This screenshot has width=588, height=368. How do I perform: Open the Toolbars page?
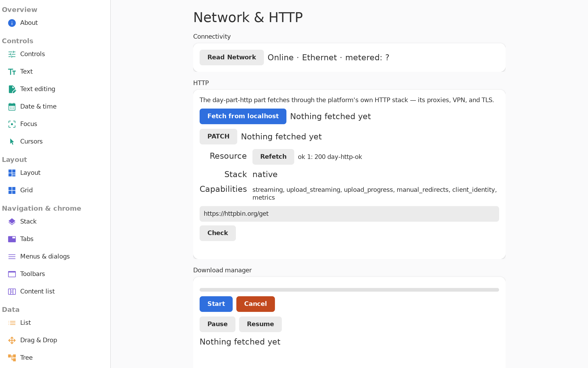[x=33, y=274]
